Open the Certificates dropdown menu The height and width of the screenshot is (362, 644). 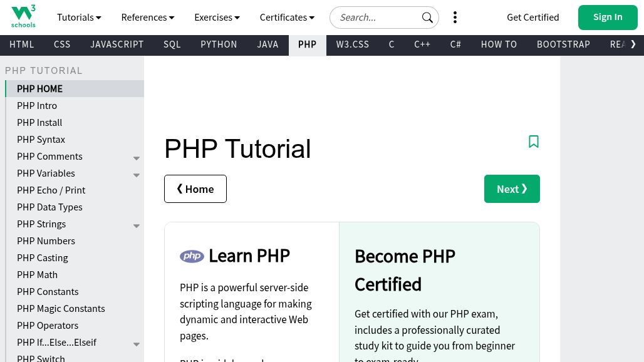click(287, 18)
